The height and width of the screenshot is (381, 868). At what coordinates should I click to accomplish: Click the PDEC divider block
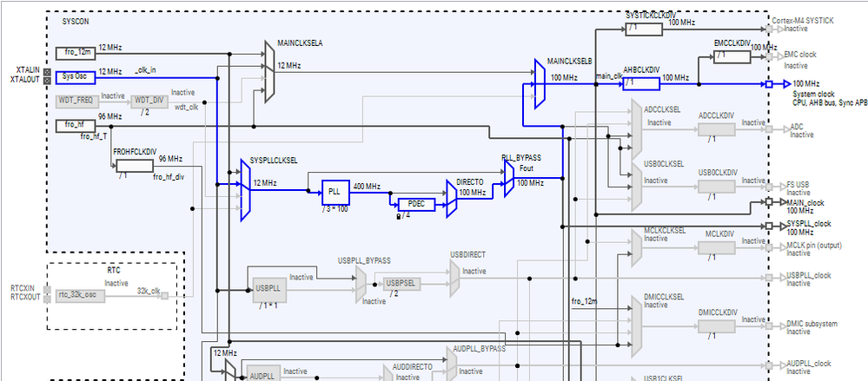point(416,205)
